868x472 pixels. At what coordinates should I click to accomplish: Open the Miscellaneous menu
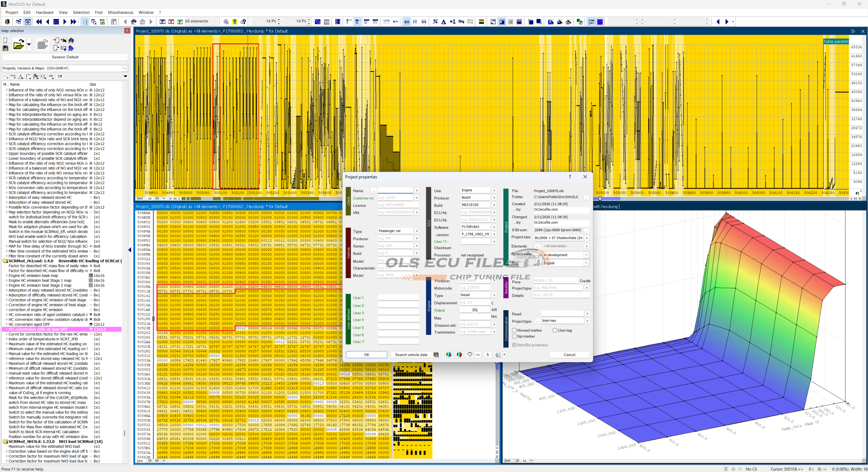click(120, 13)
